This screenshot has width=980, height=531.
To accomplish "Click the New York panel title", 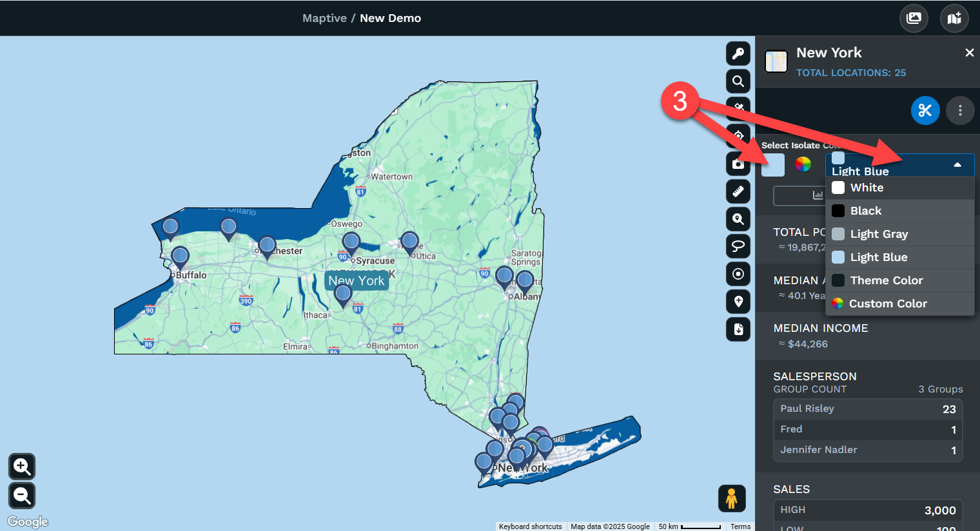I will (829, 53).
